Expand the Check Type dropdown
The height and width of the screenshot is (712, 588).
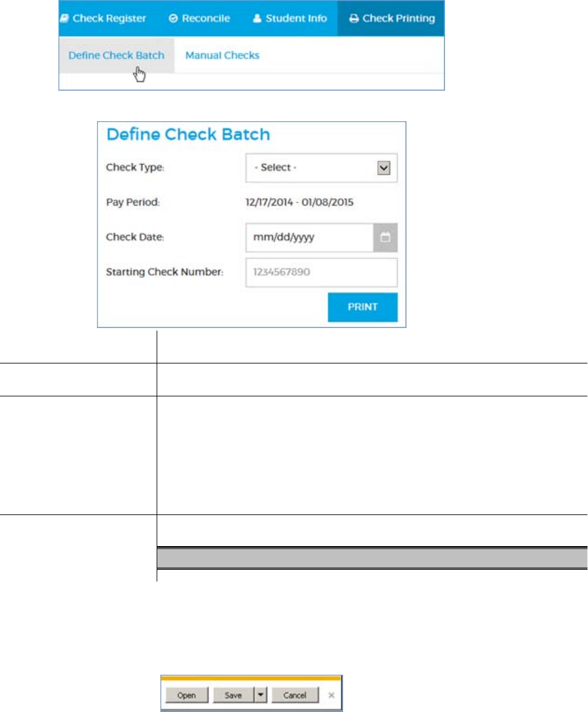(321, 168)
